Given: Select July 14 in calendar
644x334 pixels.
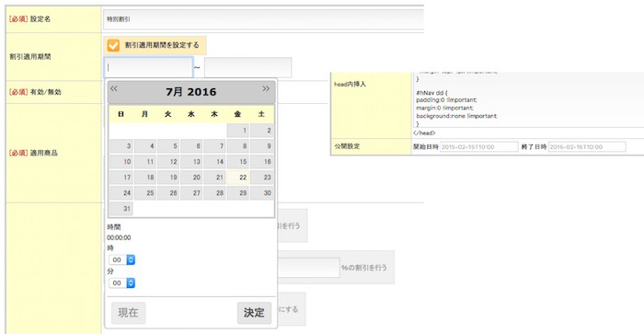Looking at the screenshot, I should pyautogui.click(x=215, y=162).
